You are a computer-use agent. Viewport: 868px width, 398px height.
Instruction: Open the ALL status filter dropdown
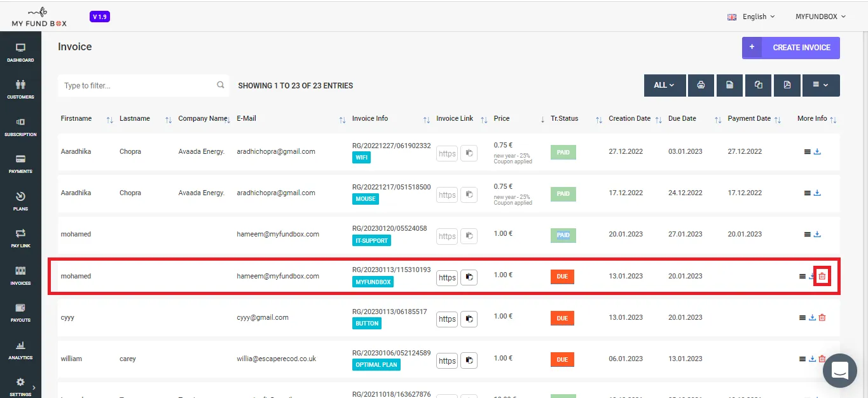click(664, 85)
